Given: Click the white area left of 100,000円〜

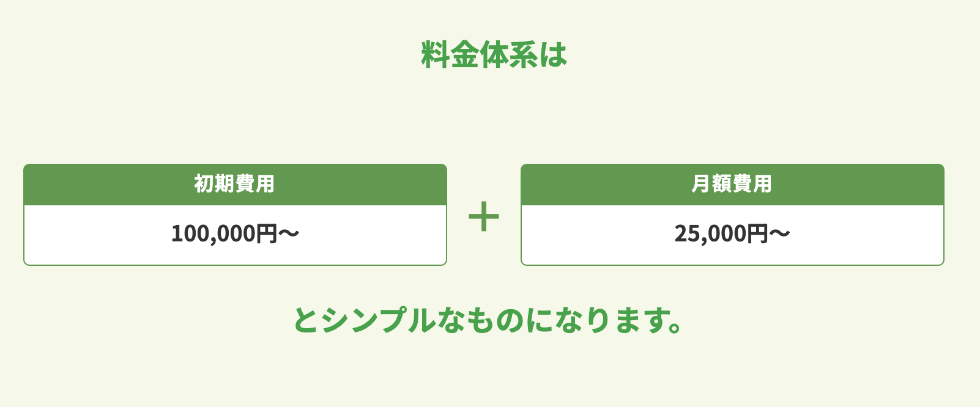Looking at the screenshot, I should point(98,235).
